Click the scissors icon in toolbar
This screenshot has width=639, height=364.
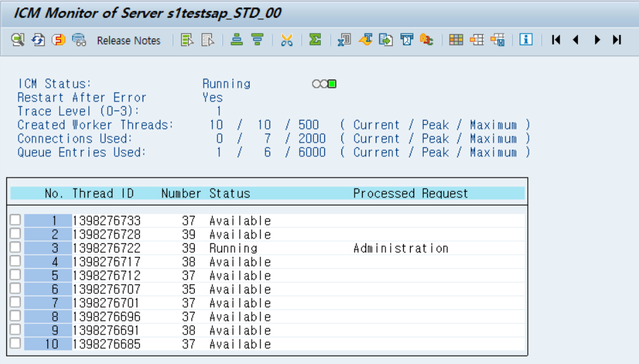tap(287, 40)
